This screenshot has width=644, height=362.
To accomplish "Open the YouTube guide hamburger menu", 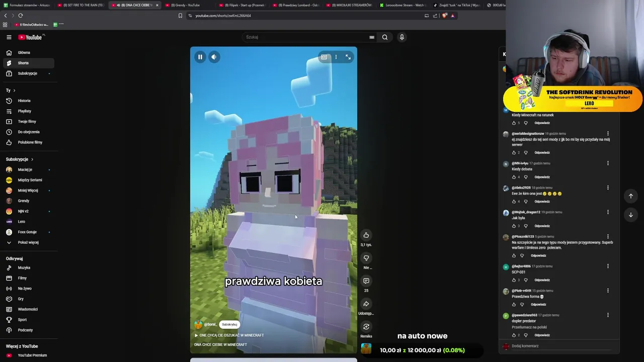I will click(9, 37).
